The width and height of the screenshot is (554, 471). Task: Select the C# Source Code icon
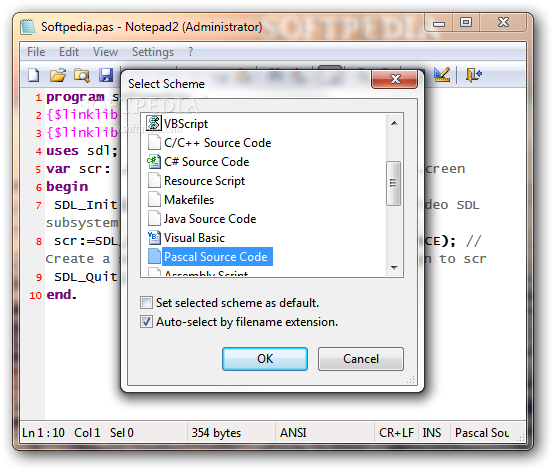point(154,161)
